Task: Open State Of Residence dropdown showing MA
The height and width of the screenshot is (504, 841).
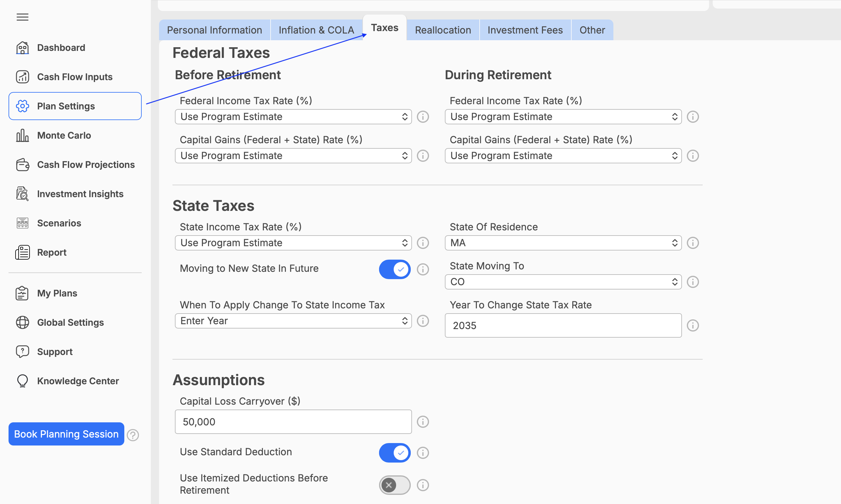Action: [563, 243]
